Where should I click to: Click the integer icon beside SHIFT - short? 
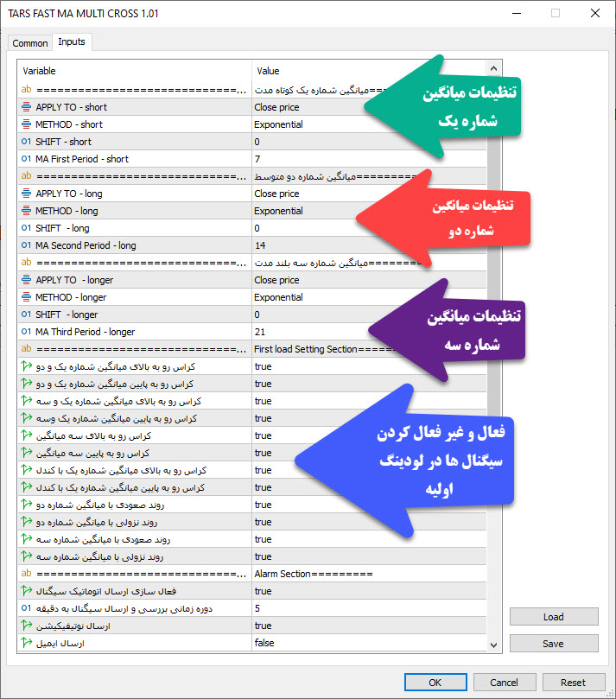(x=26, y=142)
